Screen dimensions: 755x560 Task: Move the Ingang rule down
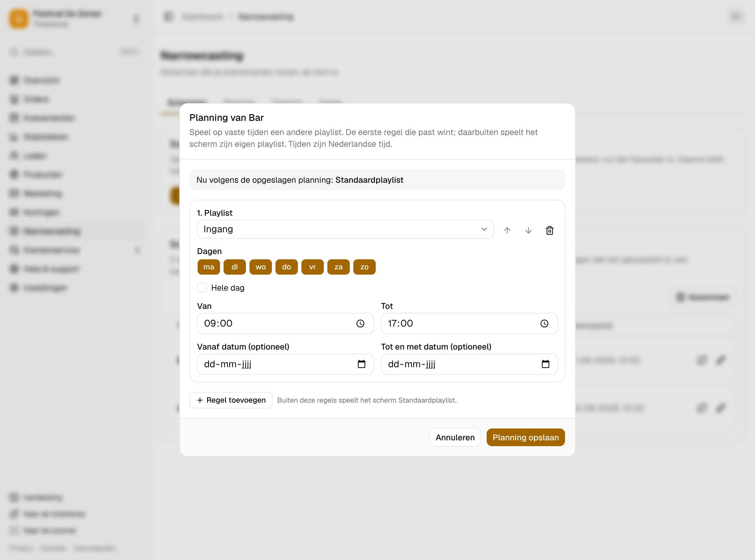coord(528,230)
